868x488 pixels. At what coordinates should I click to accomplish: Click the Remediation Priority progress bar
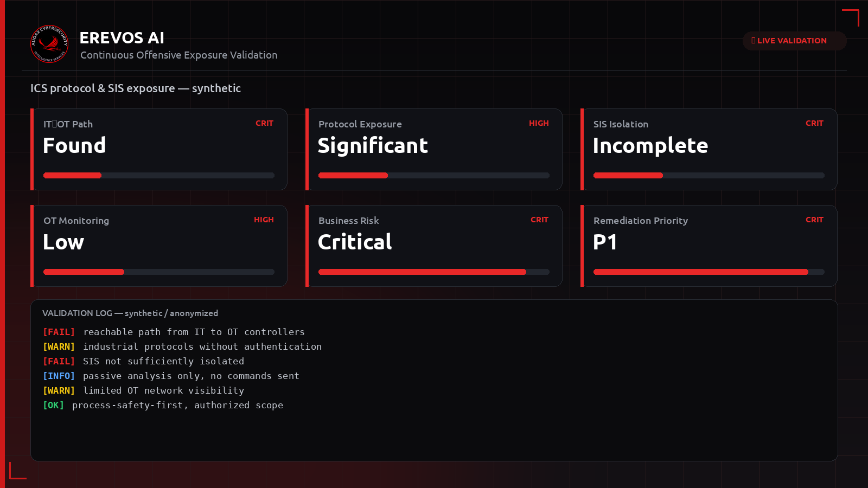pos(709,272)
